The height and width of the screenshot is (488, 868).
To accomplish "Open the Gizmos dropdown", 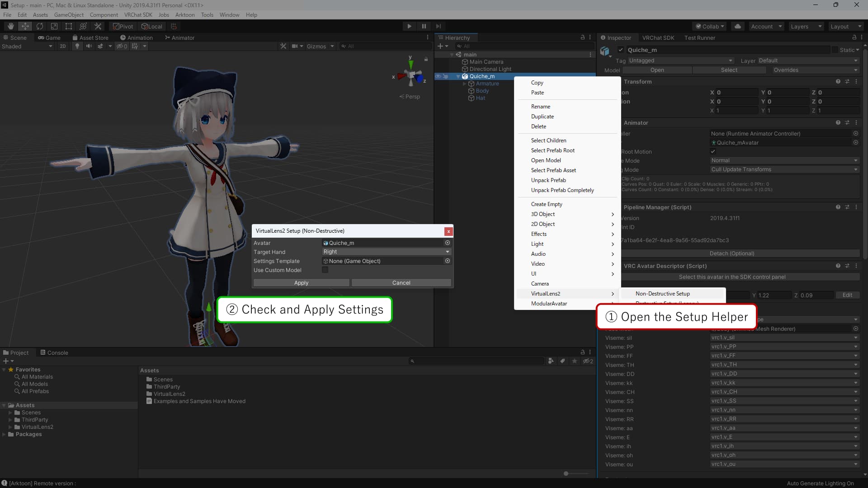I will pos(320,46).
